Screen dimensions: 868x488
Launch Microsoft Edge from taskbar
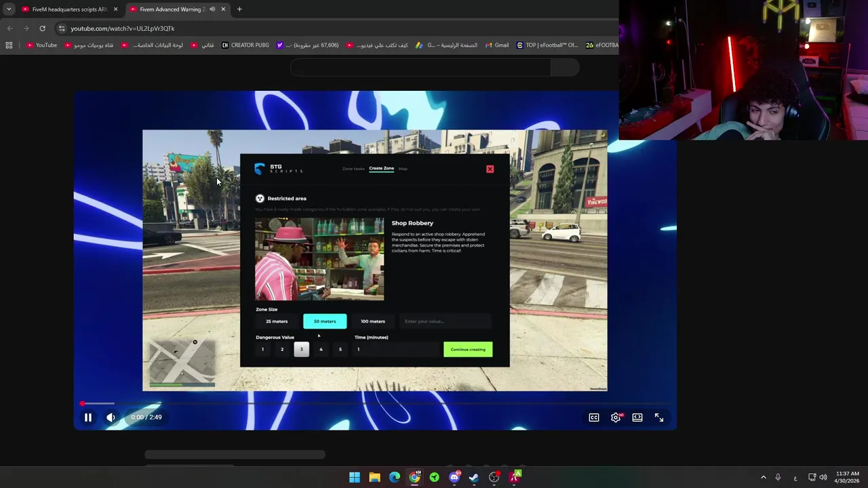tap(395, 477)
